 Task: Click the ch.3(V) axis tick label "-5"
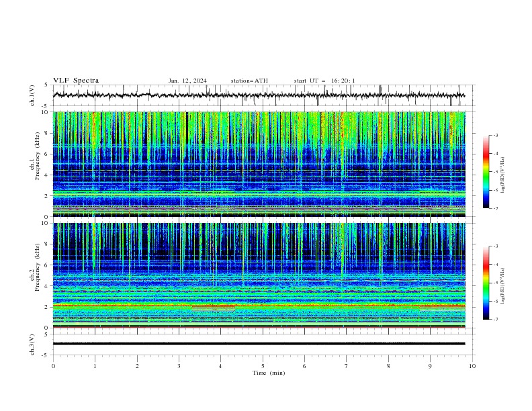tap(45, 355)
